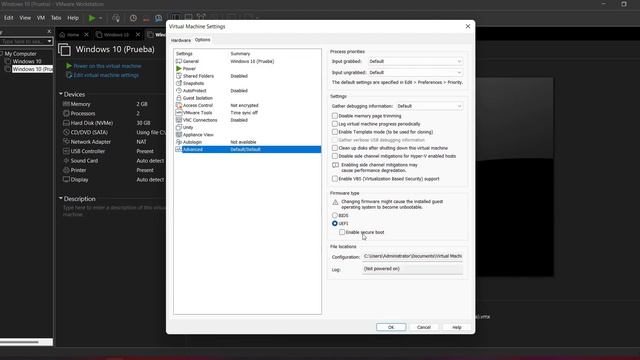Select the AutoProtect option icon
Viewport: 640px width, 360px height.
coord(178,91)
